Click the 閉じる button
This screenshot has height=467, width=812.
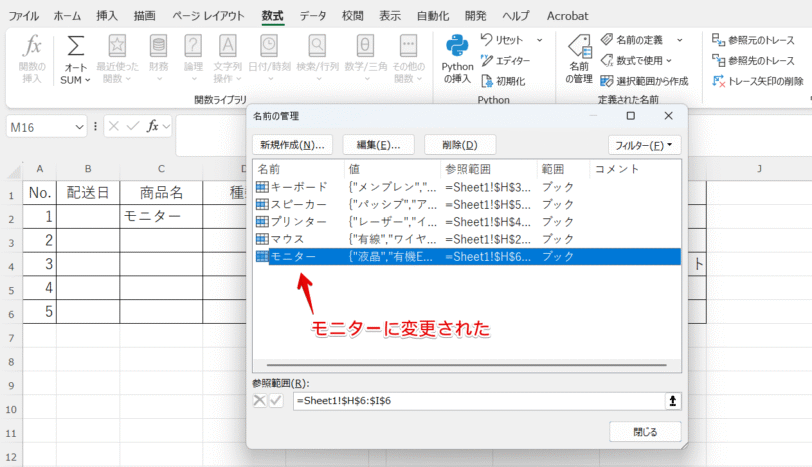click(645, 432)
